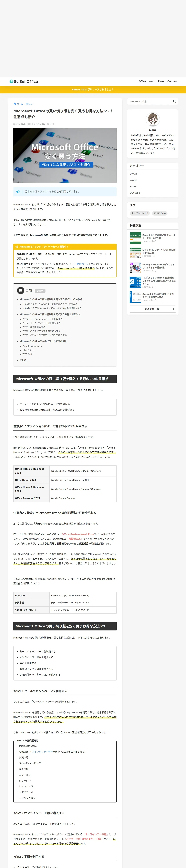Open Office category in sidebar

[x=133, y=174]
